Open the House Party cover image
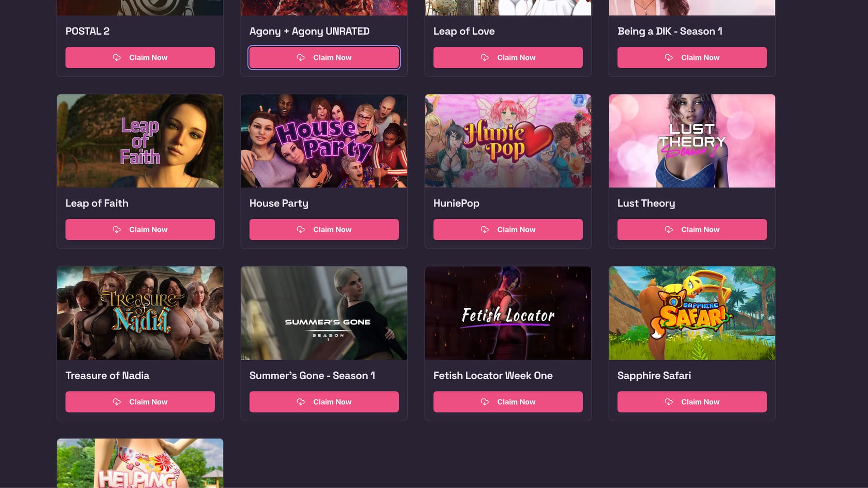Image resolution: width=868 pixels, height=488 pixels. coord(324,141)
